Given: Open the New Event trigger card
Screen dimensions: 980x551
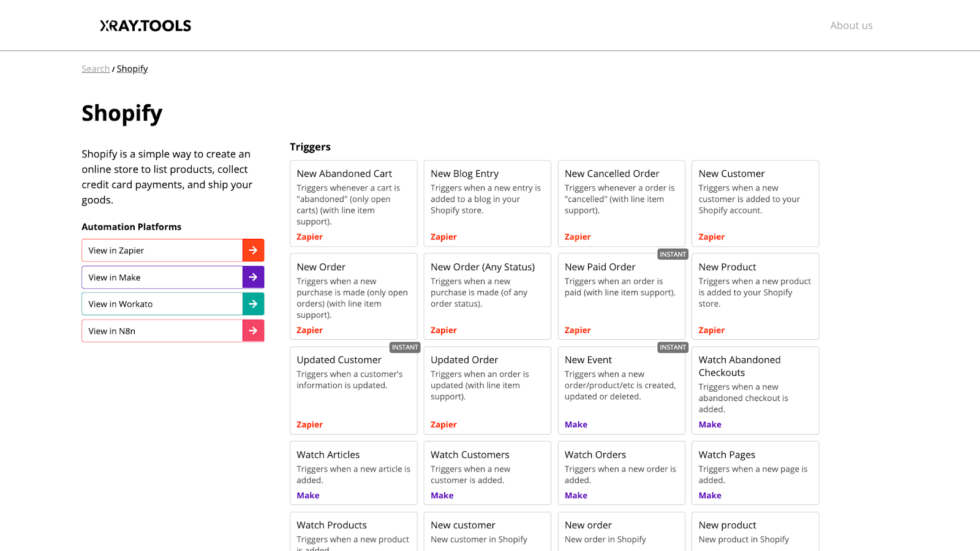Looking at the screenshot, I should point(621,391).
